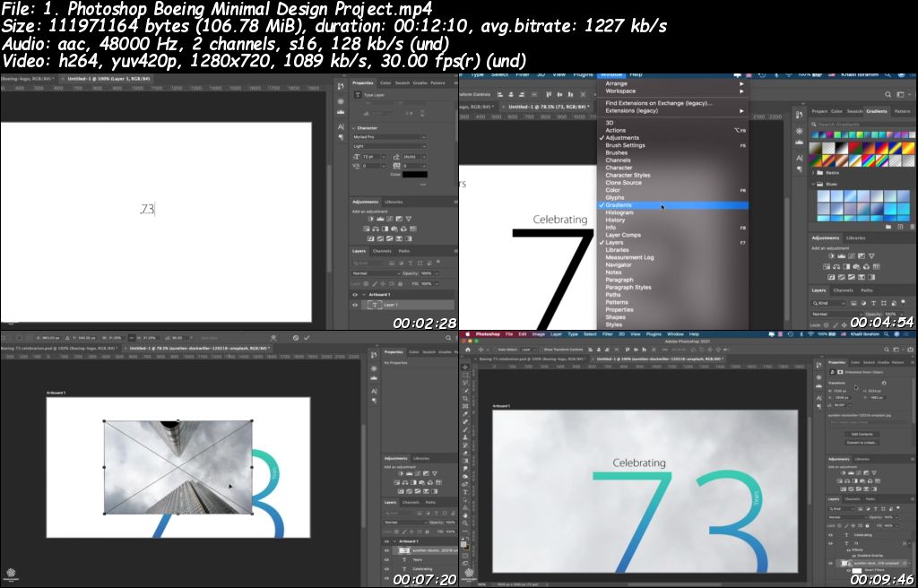
Task: Add a Vibrance adjustment in the 04:54 frame
Action: 871,256
